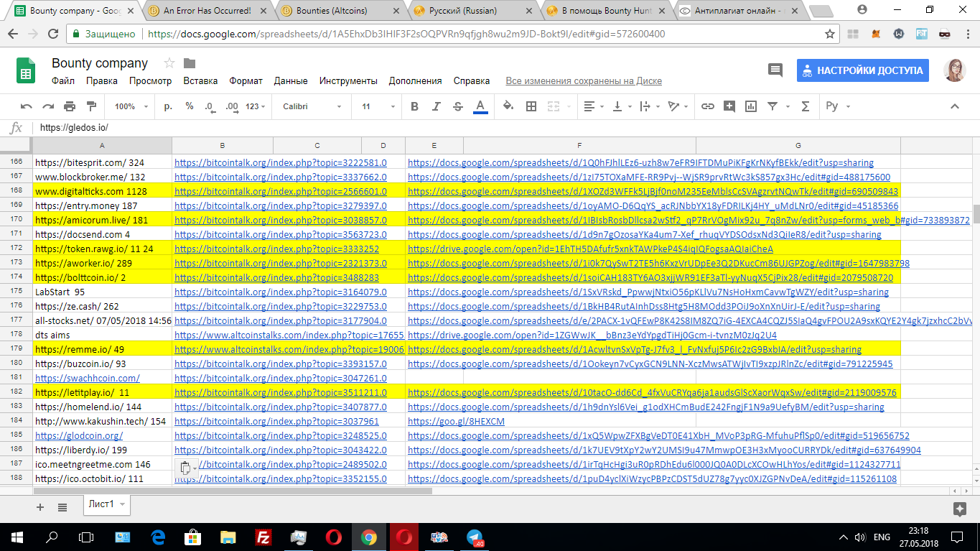Viewport: 980px width, 551px height.
Task: Open https://swachhcoin.com/ link in column A
Action: pos(87,378)
